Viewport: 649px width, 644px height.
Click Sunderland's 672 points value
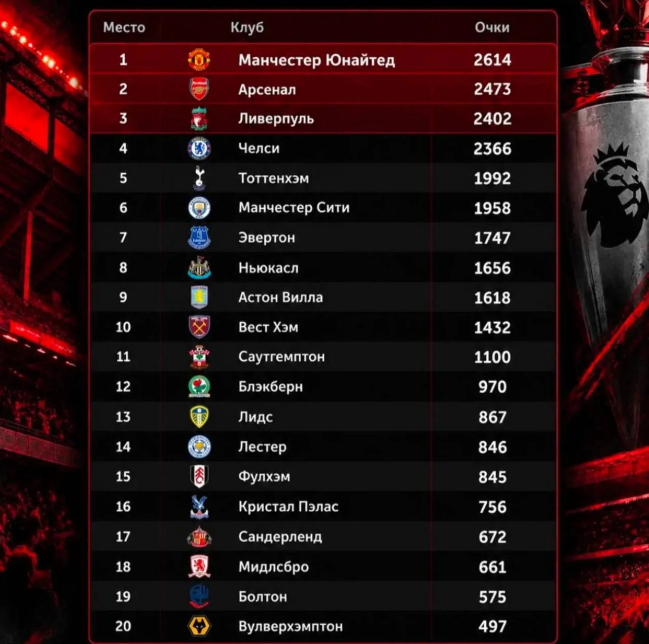coord(492,537)
